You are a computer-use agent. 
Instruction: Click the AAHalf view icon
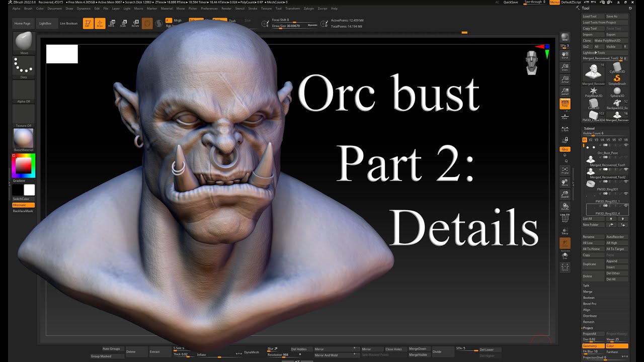coord(565,91)
